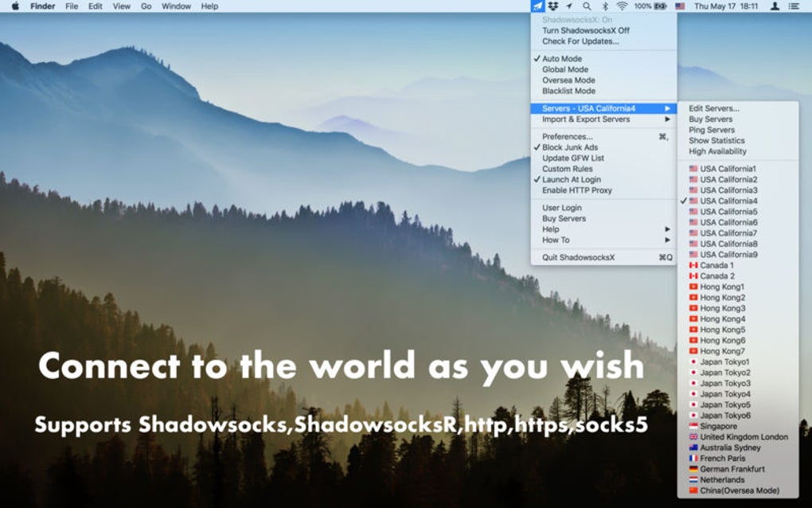
Task: Open the Finder menu
Action: (42, 6)
